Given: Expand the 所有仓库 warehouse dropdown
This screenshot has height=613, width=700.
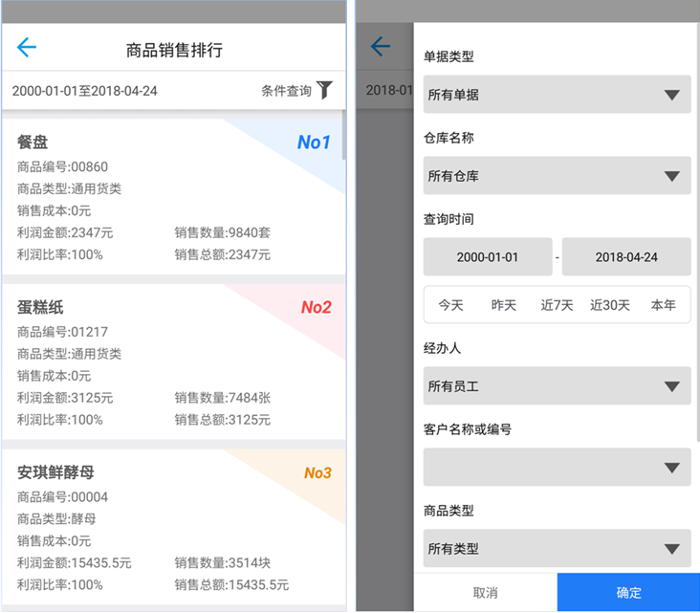Looking at the screenshot, I should click(557, 176).
